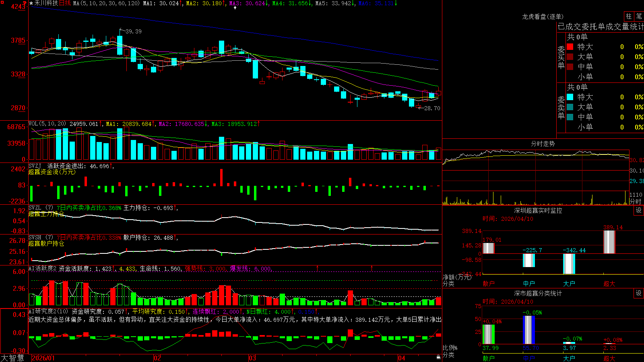
Task: Jump to the 03 month marker
Action: tap(252, 358)
